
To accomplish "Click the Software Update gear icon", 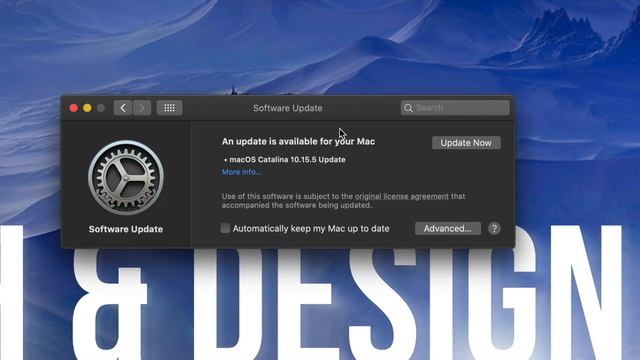I will tap(126, 178).
